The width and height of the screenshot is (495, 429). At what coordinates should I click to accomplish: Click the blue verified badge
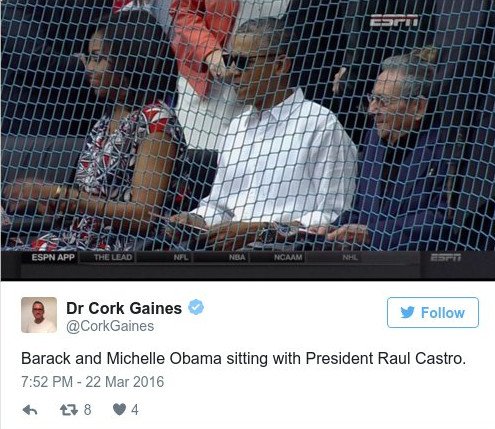196,307
